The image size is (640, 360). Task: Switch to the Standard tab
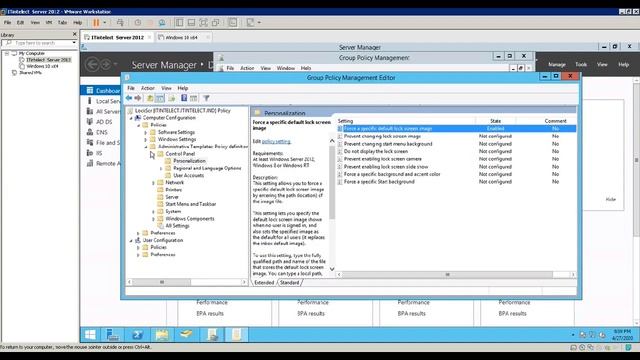coord(289,282)
